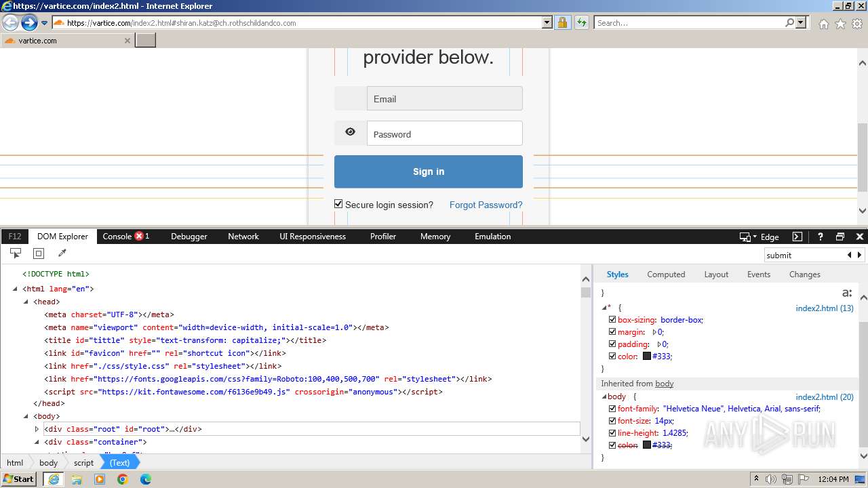Disable the font-size CSS property
868x488 pixels.
tap(612, 421)
